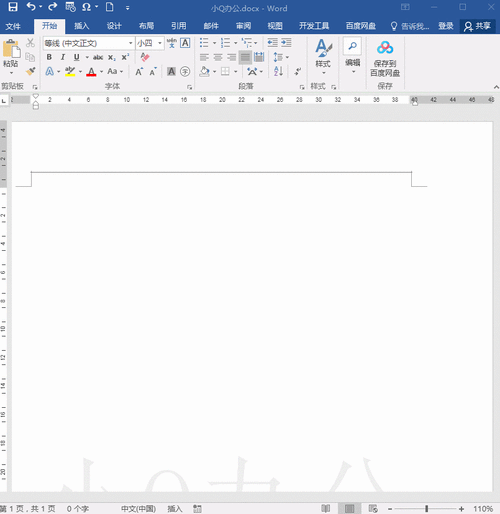Click the Format Painter brush icon
The height and width of the screenshot is (514, 500).
31,71
